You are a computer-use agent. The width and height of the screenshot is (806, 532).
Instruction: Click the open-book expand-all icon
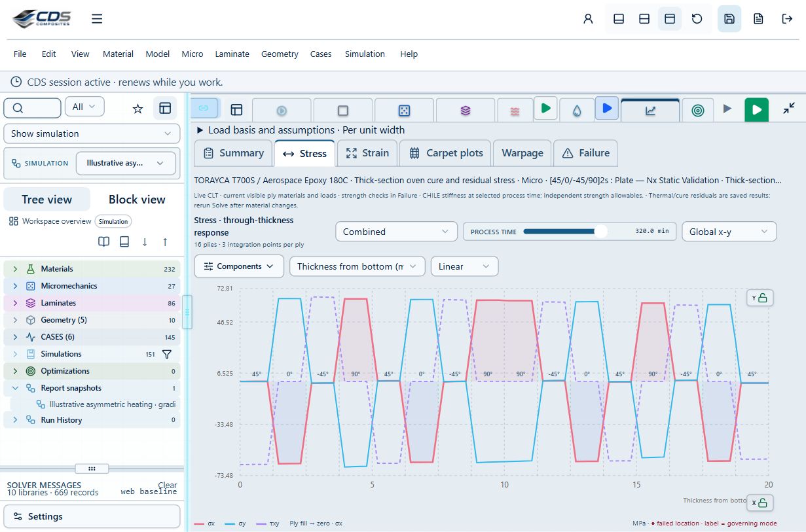coord(104,242)
